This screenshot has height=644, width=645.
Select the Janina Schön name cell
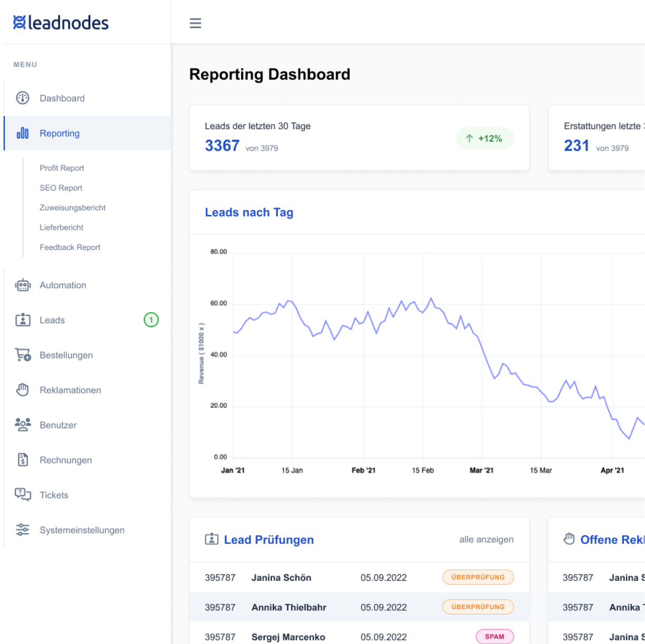coord(281,578)
